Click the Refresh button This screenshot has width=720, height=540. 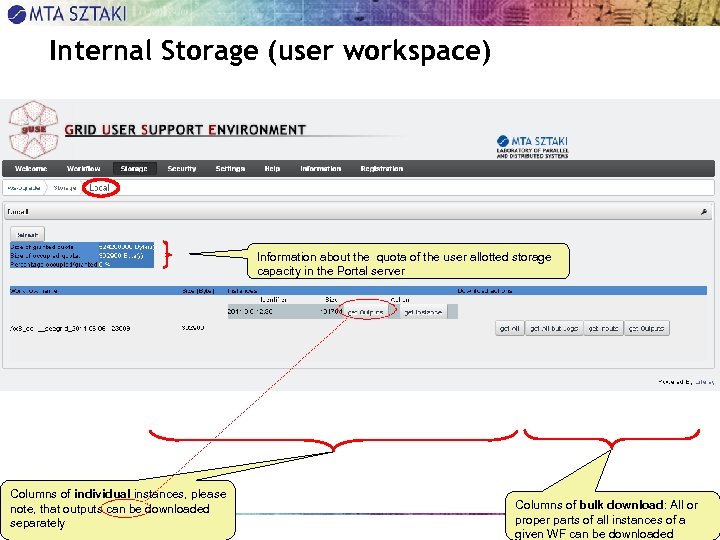point(28,235)
